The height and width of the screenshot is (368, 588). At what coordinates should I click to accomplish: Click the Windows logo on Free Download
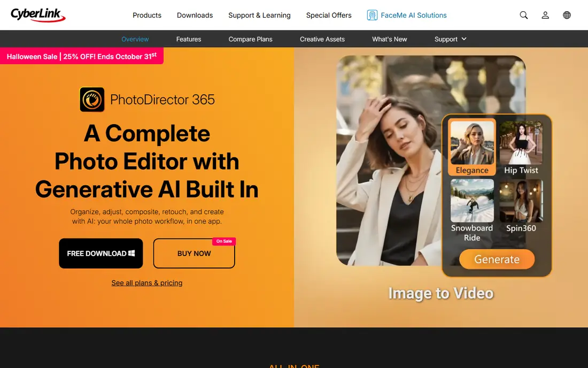[x=131, y=253]
